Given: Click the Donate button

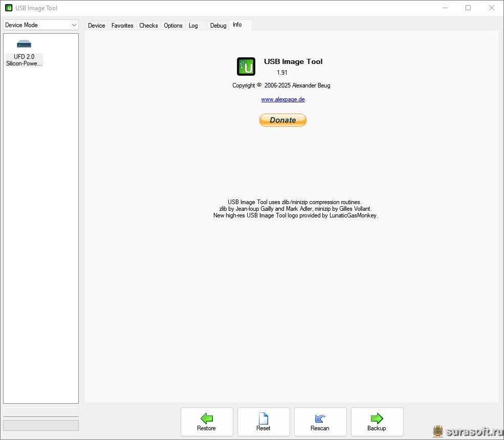Looking at the screenshot, I should click(x=283, y=120).
